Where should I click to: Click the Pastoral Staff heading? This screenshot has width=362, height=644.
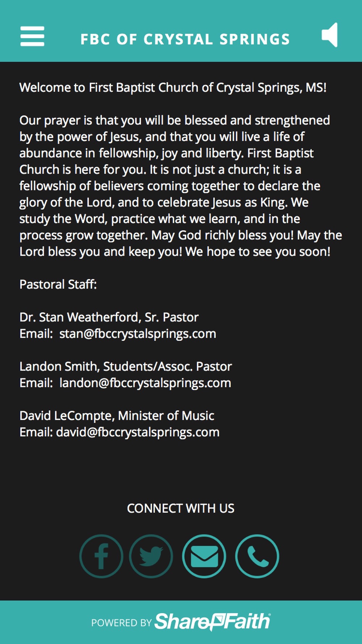58,284
